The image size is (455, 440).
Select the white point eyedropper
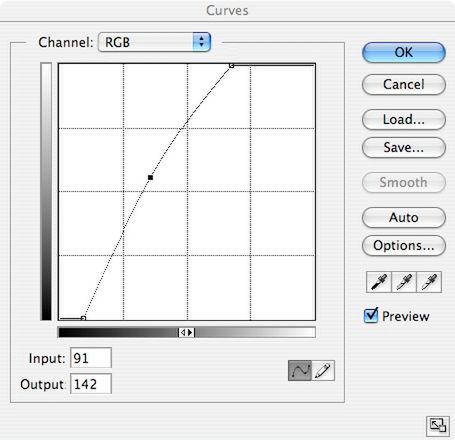(x=429, y=282)
